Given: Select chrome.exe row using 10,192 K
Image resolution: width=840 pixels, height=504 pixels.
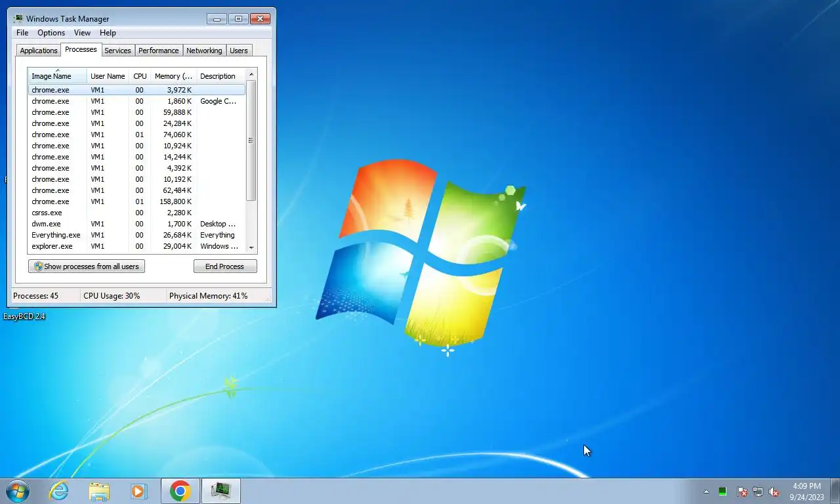Looking at the screenshot, I should [136, 179].
